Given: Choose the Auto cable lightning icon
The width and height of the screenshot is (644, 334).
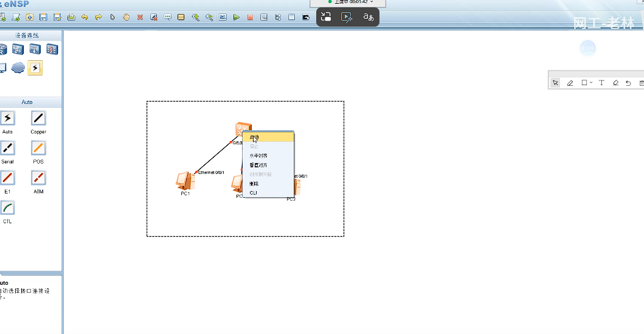Looking at the screenshot, I should point(7,118).
